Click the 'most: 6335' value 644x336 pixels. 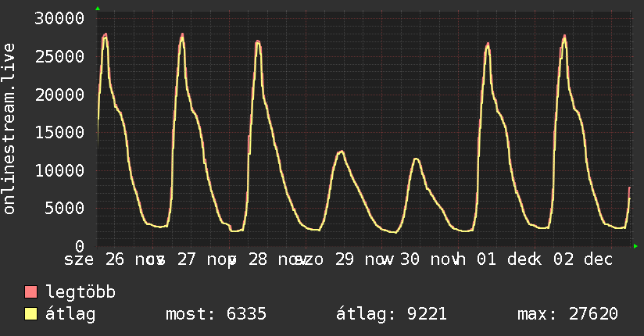pos(216,314)
